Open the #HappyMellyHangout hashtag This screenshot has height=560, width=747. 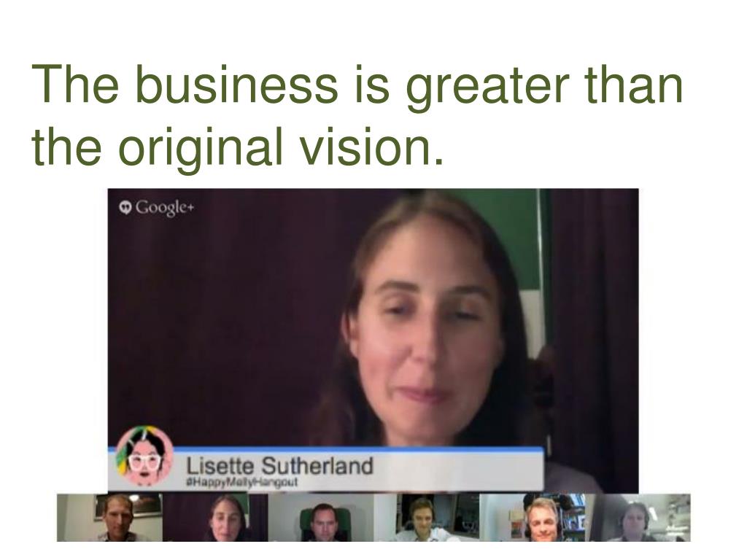[241, 482]
